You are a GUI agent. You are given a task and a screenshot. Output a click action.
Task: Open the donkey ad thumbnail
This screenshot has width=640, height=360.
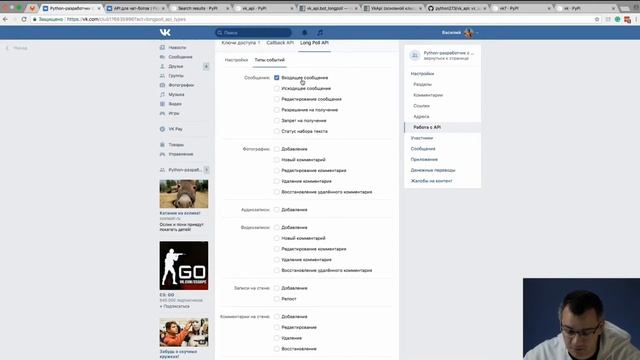(184, 194)
